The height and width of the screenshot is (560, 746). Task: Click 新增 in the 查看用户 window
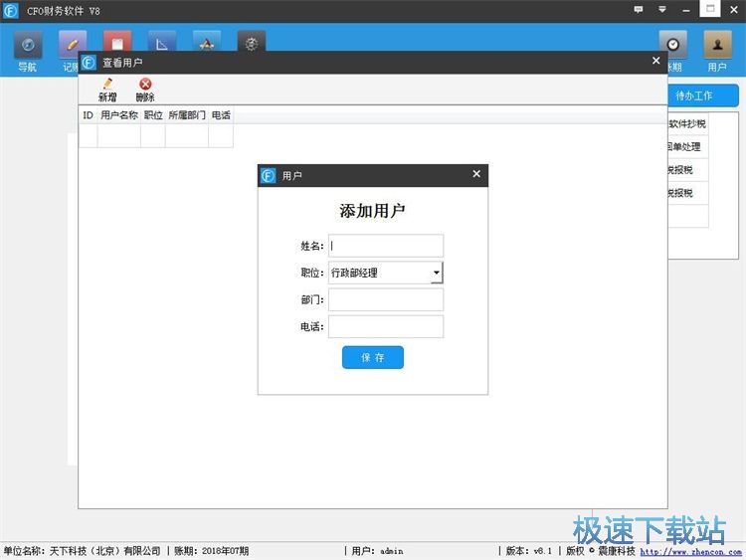coord(107,90)
